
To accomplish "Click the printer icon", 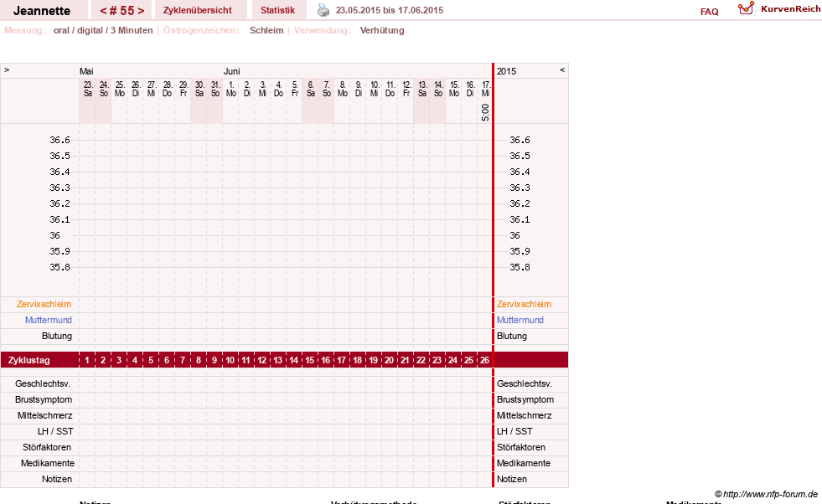I will tap(323, 10).
